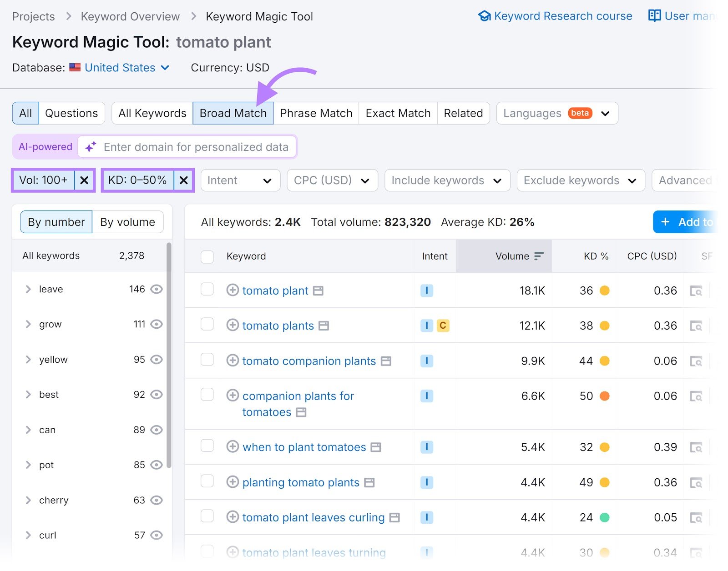728x571 pixels.
Task: Clear the KD: 0–50% filter
Action: pyautogui.click(x=183, y=180)
